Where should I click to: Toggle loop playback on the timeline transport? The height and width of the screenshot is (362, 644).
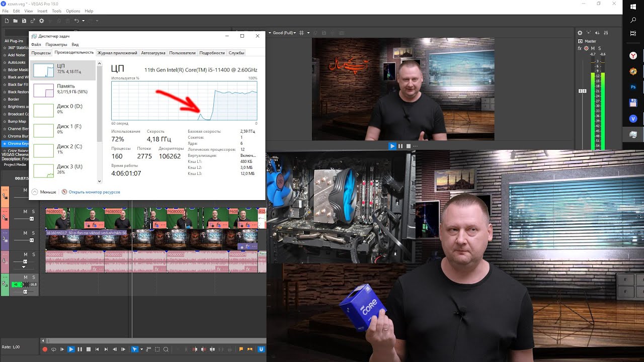pos(54,349)
